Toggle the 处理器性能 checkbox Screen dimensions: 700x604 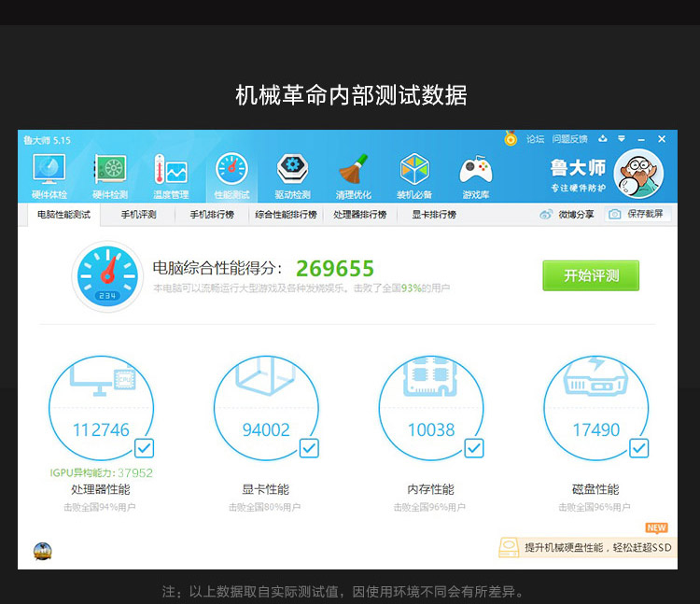click(x=144, y=448)
